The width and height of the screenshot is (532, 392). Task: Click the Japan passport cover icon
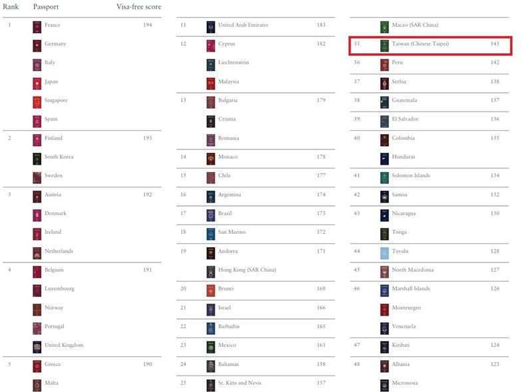37,84
